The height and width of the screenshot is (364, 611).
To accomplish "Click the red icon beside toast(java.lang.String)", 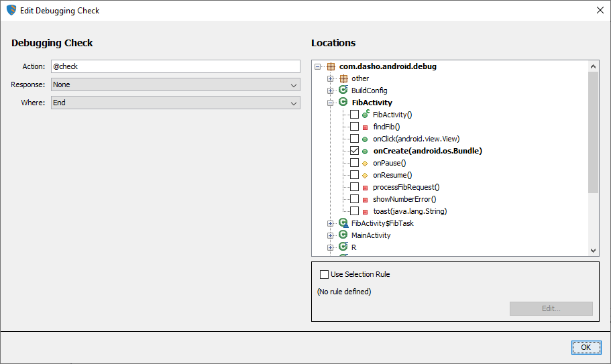I will coord(365,212).
